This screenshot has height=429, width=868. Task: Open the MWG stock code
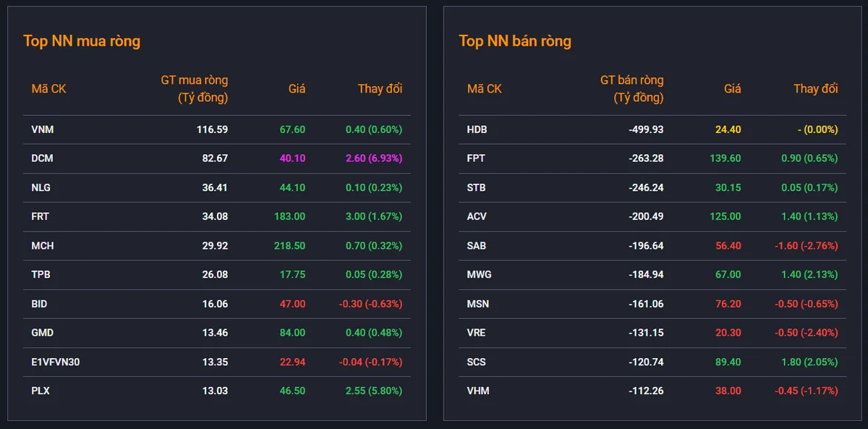tap(478, 275)
